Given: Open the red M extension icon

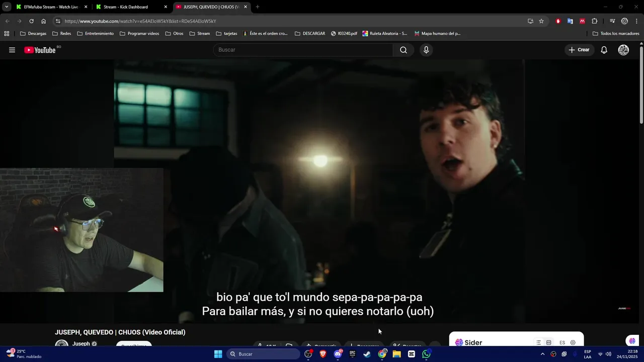Looking at the screenshot, I should (582, 21).
